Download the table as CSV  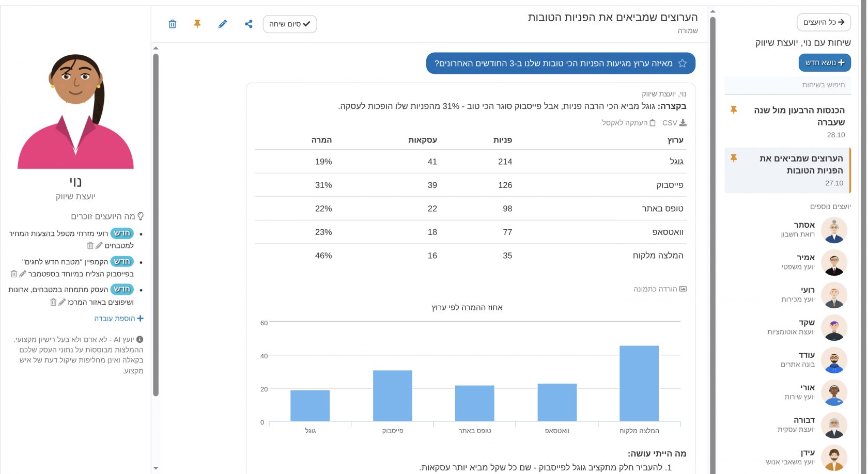[x=674, y=123]
